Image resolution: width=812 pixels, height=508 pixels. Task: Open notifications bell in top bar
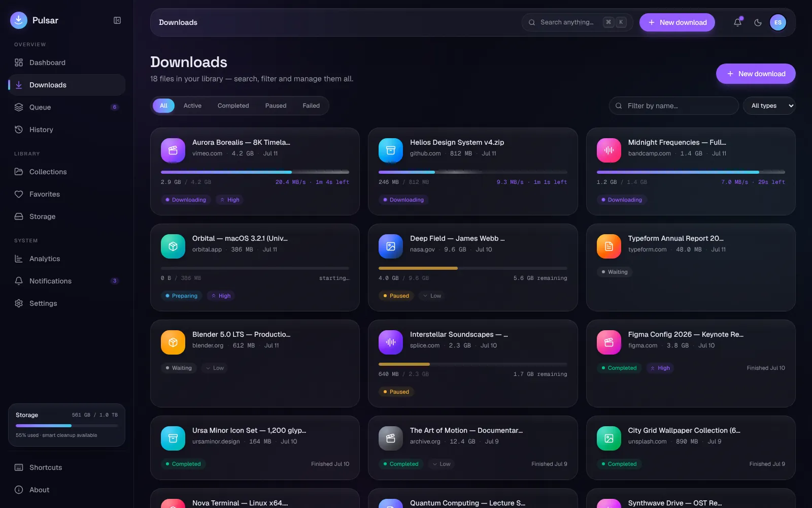click(x=737, y=22)
